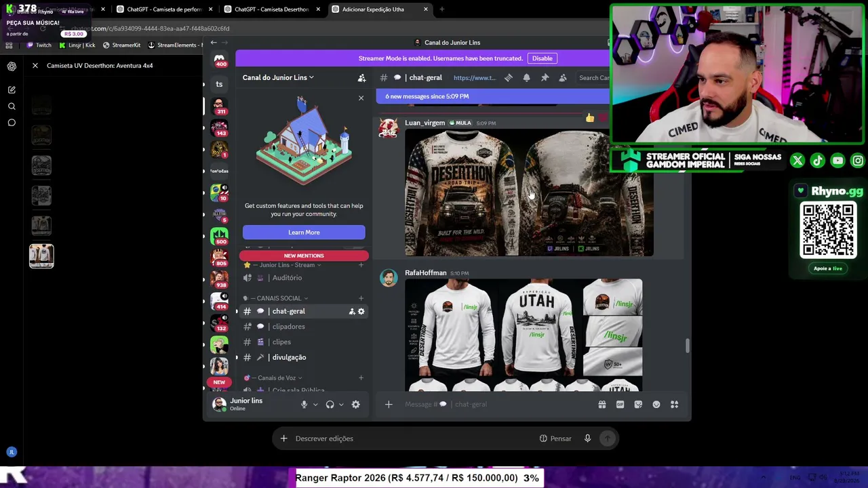Open GIF picker in Discord message bar

click(620, 405)
